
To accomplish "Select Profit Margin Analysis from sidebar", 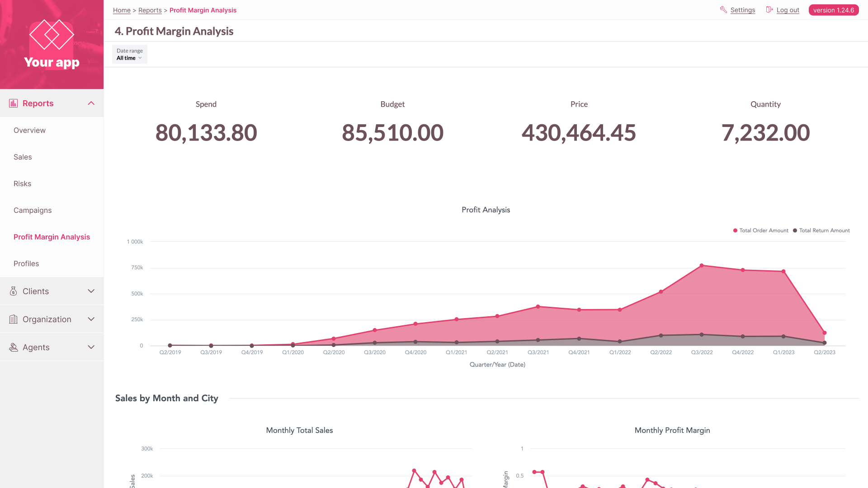I will (x=52, y=237).
